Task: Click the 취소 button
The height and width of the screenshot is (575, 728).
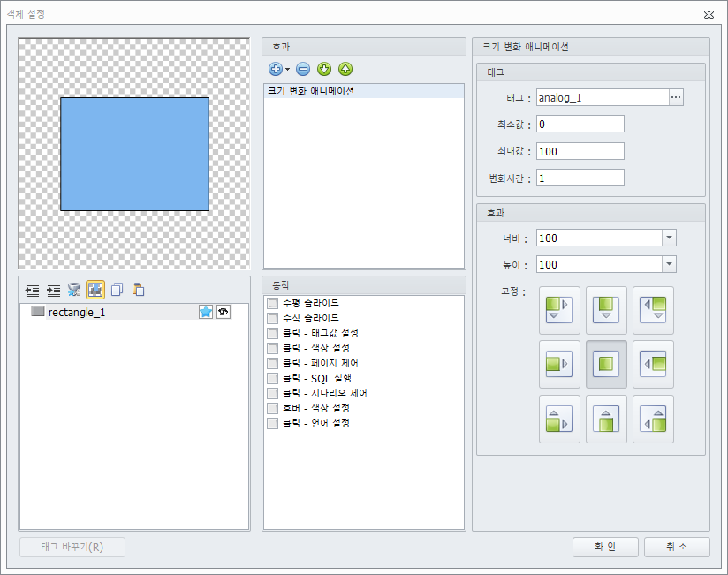Action: click(x=677, y=547)
